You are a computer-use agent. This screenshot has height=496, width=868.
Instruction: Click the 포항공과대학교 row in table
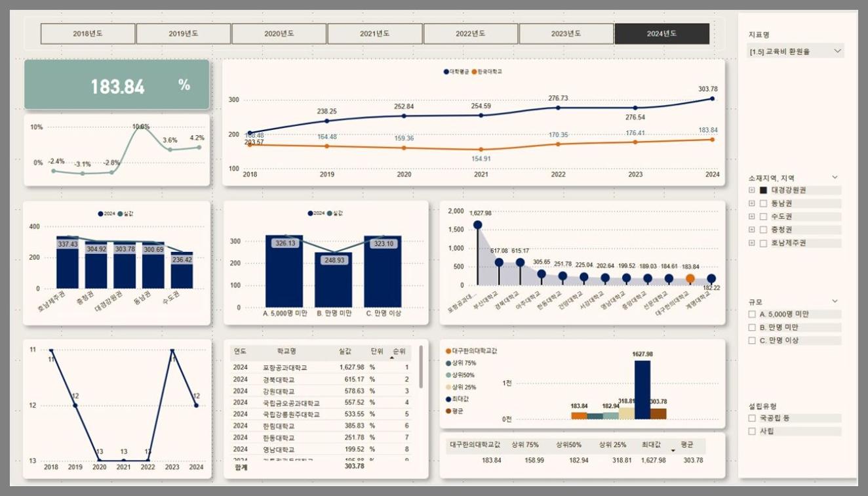tap(285, 368)
